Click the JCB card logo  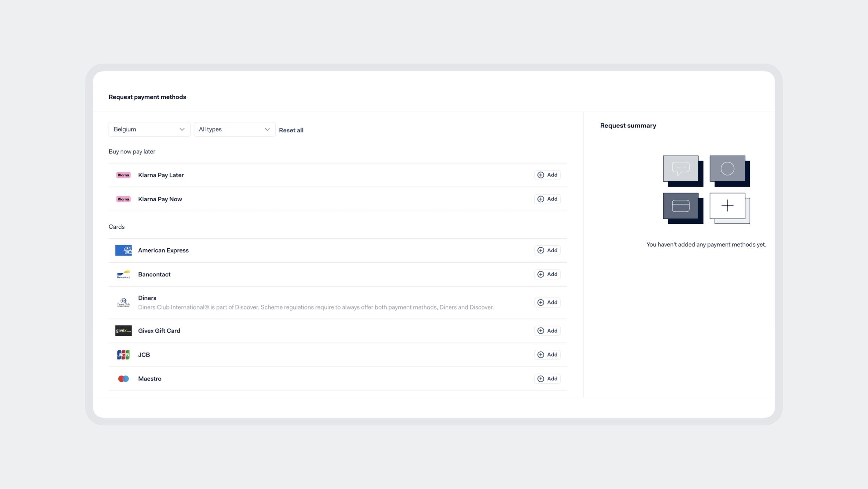pos(123,354)
